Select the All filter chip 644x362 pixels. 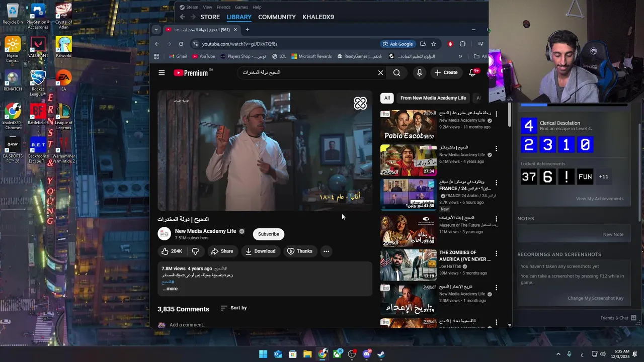coord(387,98)
